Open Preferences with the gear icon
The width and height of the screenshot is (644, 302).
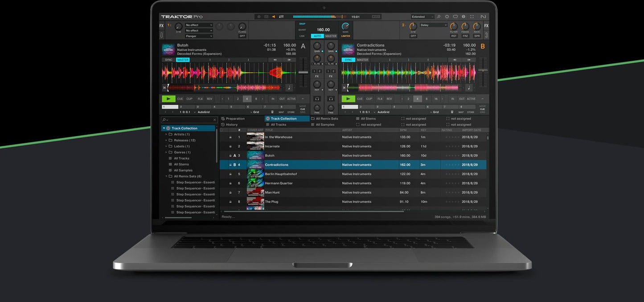[x=447, y=17]
